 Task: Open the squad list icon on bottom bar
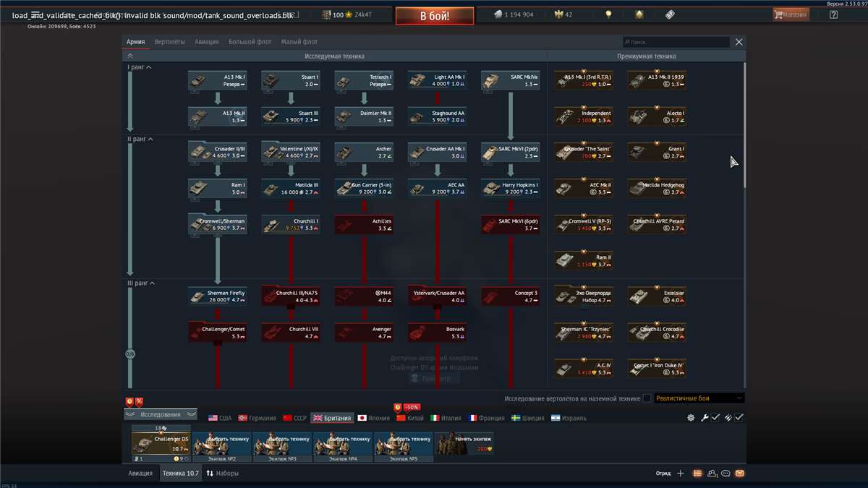coord(697,473)
